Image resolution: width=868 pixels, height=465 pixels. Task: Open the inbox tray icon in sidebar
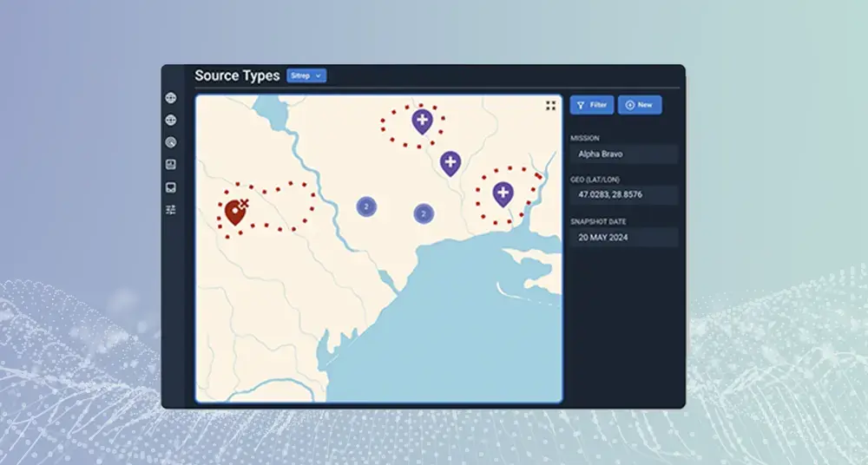171,187
